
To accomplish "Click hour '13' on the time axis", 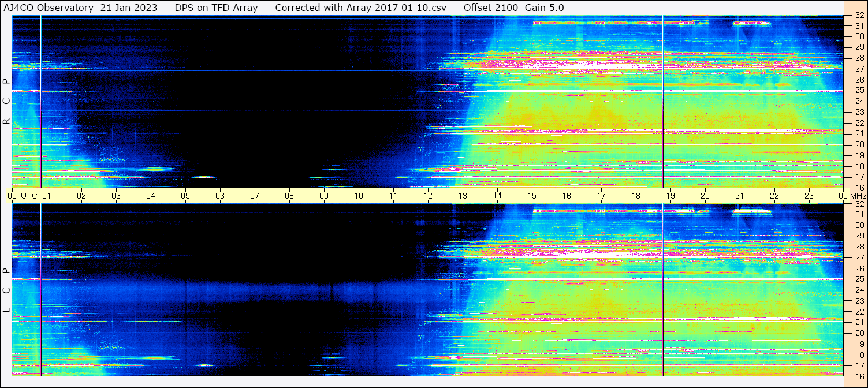I will click(463, 196).
